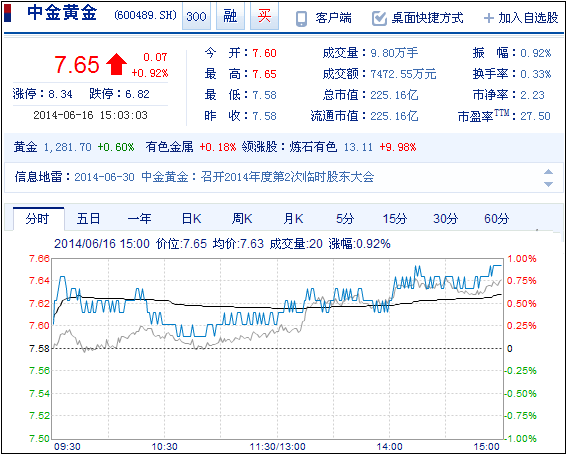Viewport: 567px width, 455px height.
Task: Switch to the 一年 one-year tab
Action: pos(139,219)
